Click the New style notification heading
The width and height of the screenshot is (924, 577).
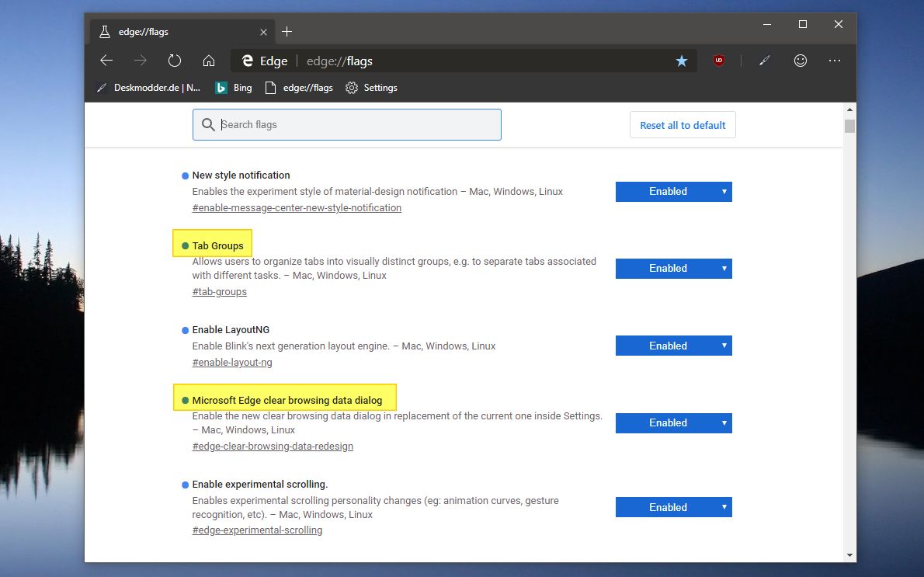[x=241, y=175]
